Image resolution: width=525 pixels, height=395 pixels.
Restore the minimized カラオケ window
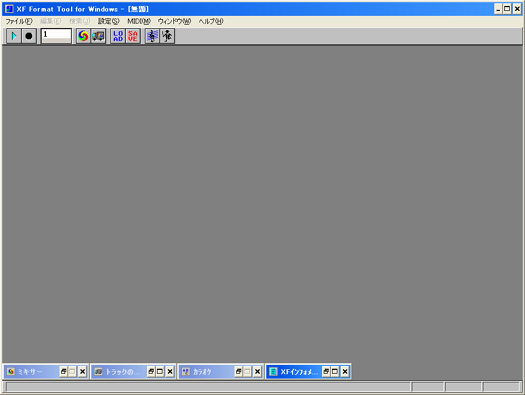click(238, 371)
